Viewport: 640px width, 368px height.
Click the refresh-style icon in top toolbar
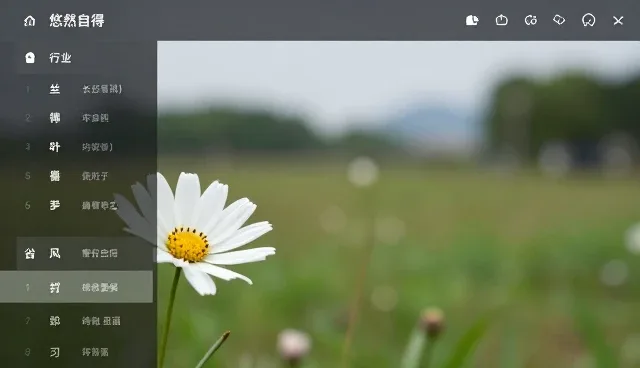click(x=531, y=20)
